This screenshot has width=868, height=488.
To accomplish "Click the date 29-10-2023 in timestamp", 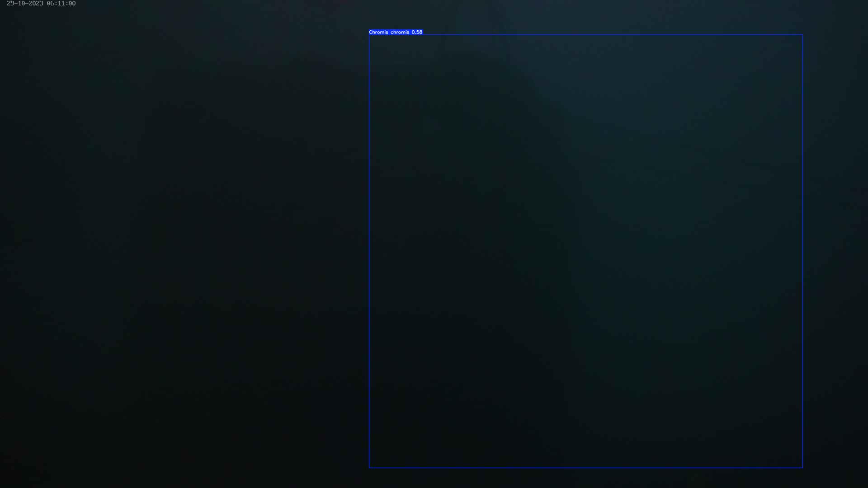I will point(25,4).
